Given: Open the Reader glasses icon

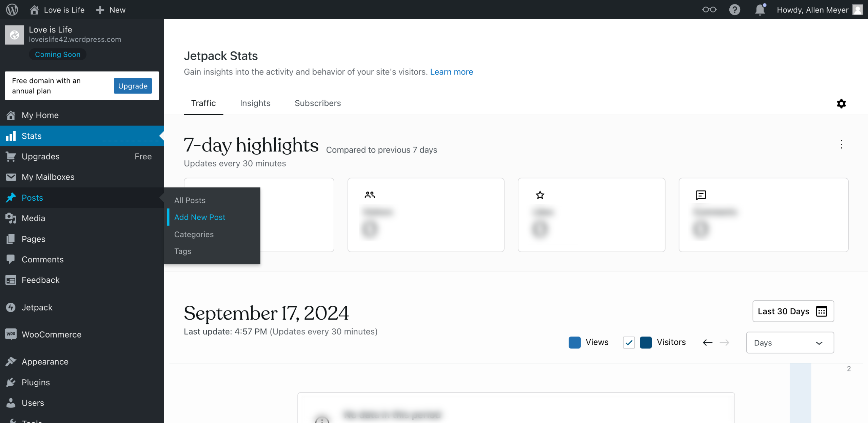Looking at the screenshot, I should 709,9.
